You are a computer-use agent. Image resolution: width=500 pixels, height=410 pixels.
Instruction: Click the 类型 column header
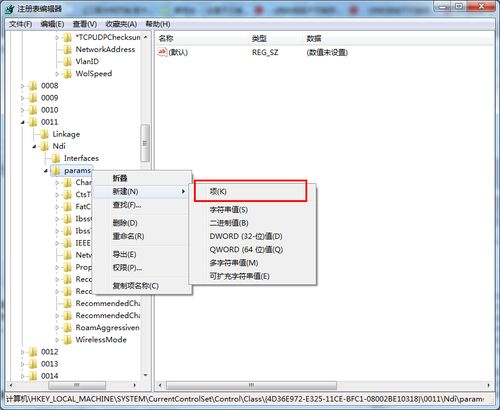259,38
